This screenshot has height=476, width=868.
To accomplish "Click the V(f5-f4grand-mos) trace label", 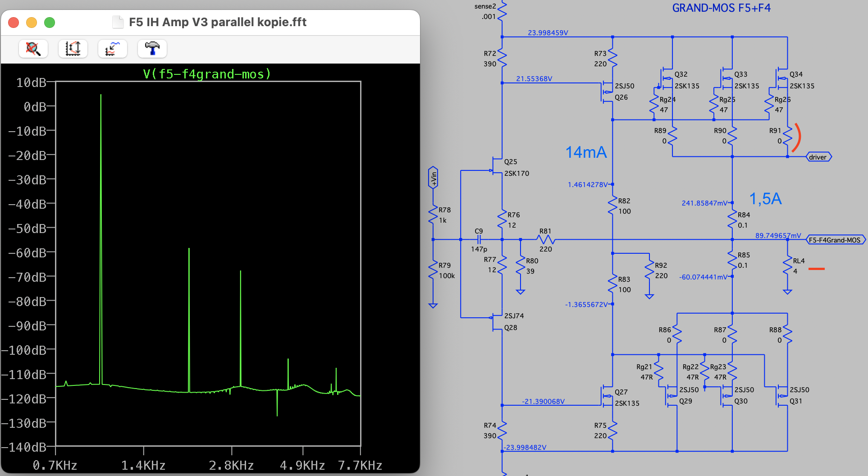I will coord(207,74).
